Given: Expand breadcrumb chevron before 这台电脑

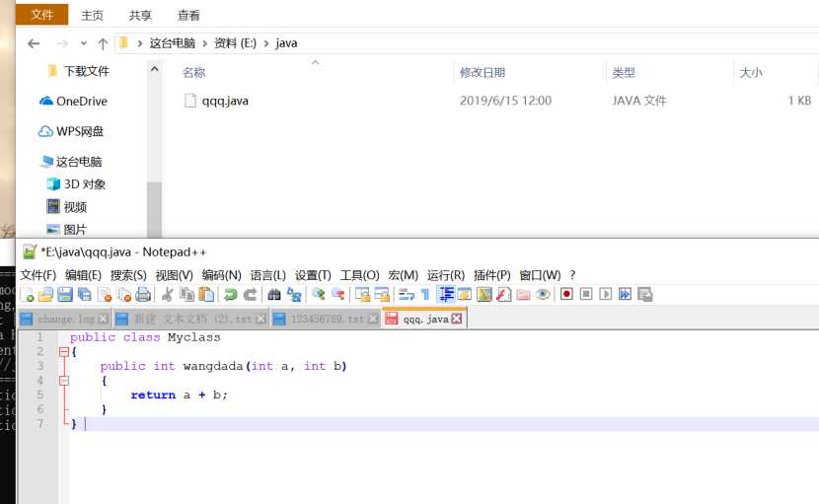Looking at the screenshot, I should pos(140,43).
